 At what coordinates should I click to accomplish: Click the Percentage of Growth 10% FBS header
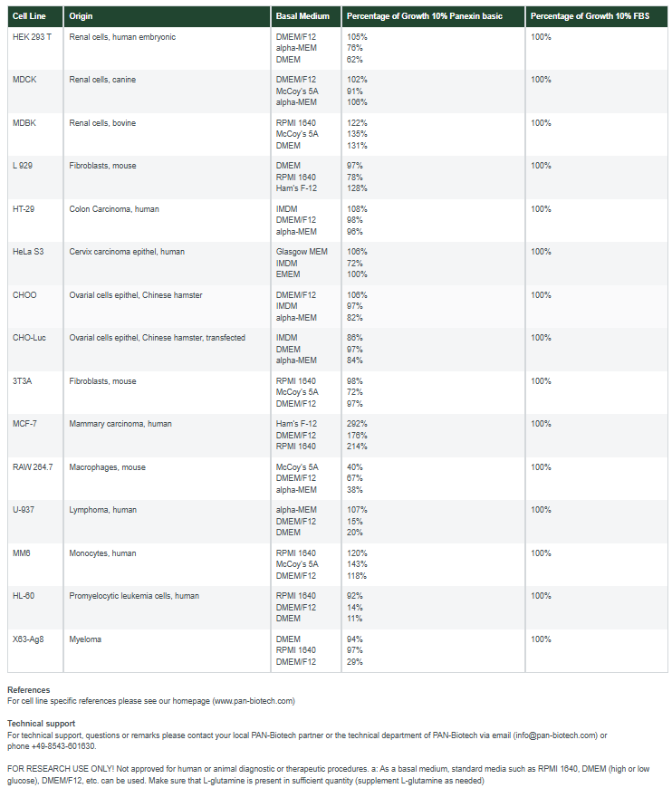pos(584,16)
